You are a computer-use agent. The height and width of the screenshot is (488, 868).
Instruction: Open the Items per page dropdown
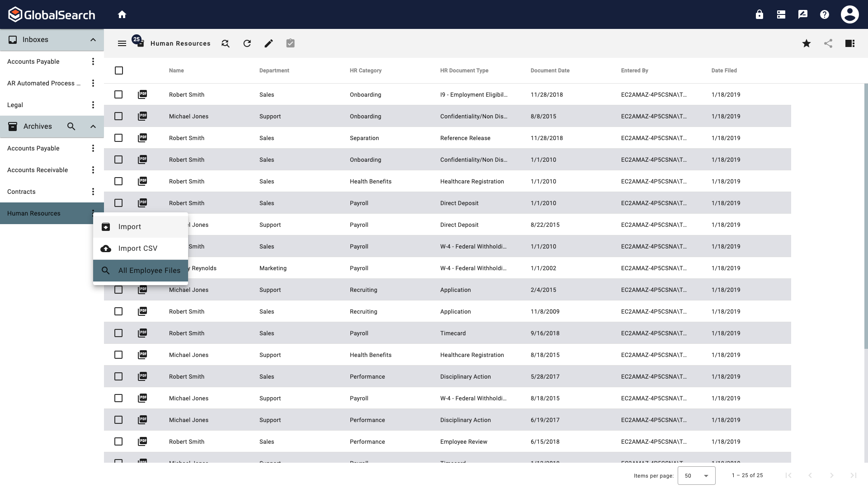pyautogui.click(x=697, y=475)
